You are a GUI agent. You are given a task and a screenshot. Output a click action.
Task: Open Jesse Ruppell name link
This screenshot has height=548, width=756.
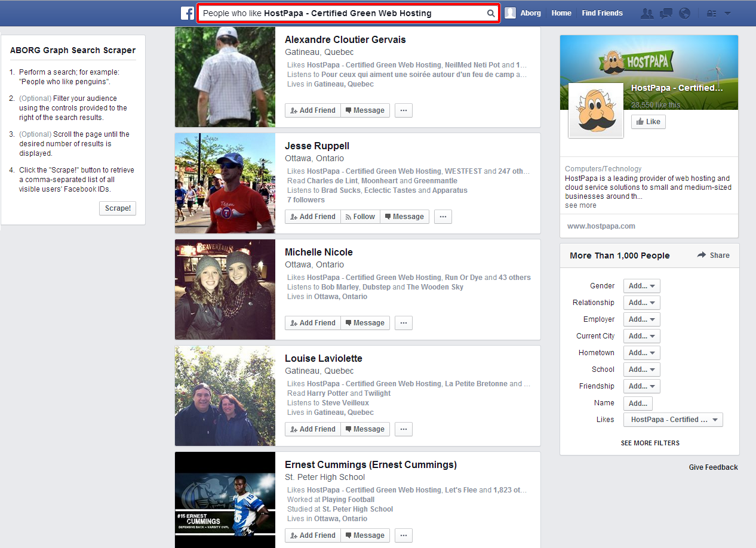(317, 146)
